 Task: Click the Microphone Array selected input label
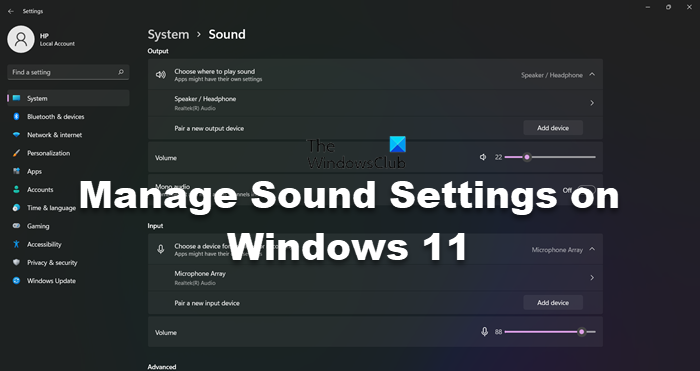(x=557, y=250)
